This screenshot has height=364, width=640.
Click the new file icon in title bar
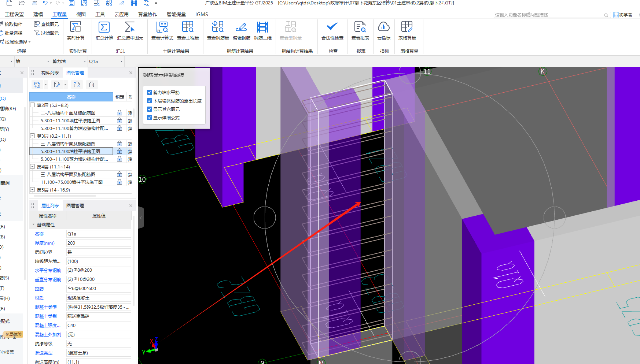(x=10, y=3)
